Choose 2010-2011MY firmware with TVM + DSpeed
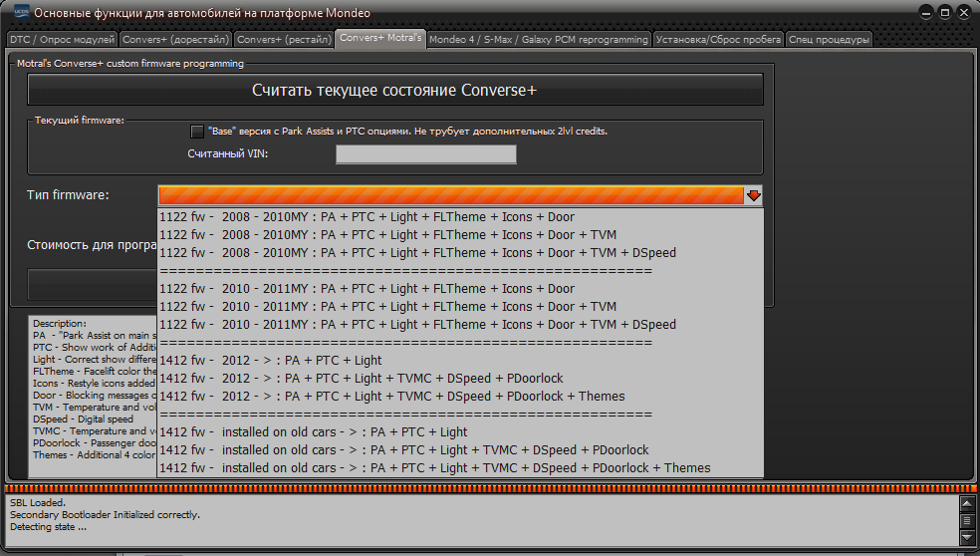This screenshot has width=980, height=556. point(460,325)
